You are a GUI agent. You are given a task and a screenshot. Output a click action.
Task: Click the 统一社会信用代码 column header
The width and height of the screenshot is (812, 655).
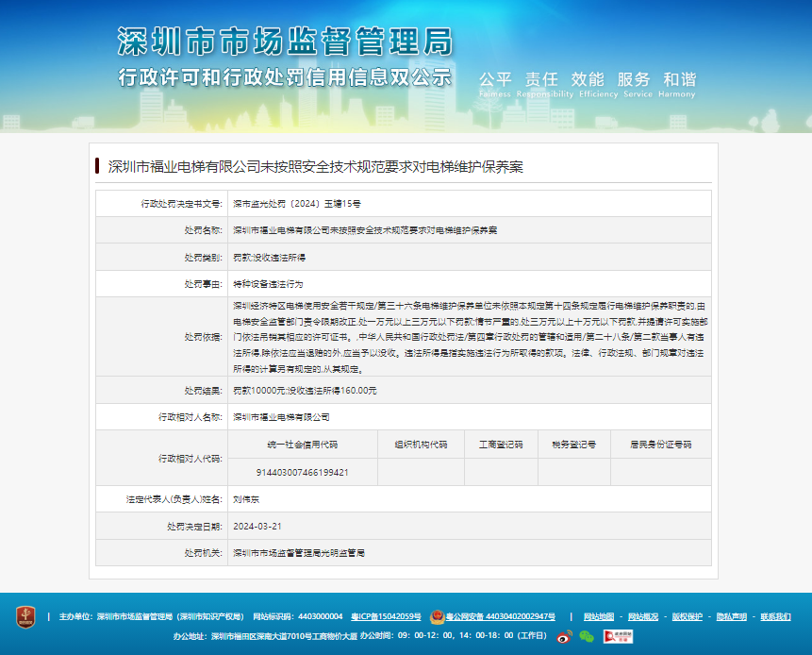303,445
